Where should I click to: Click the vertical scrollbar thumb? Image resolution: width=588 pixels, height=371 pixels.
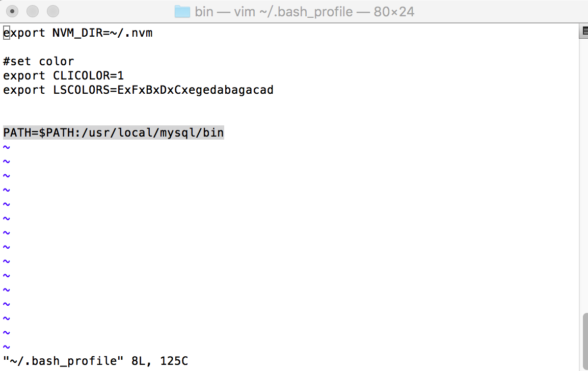click(x=585, y=341)
